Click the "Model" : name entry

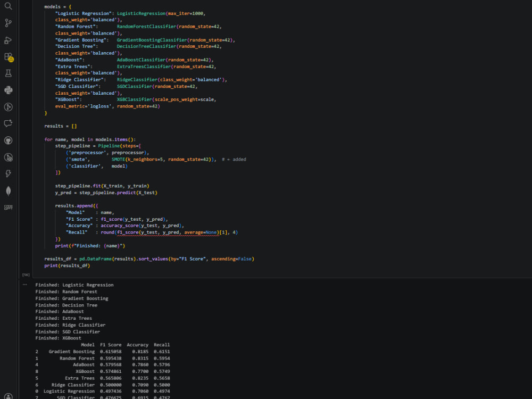[90, 213]
